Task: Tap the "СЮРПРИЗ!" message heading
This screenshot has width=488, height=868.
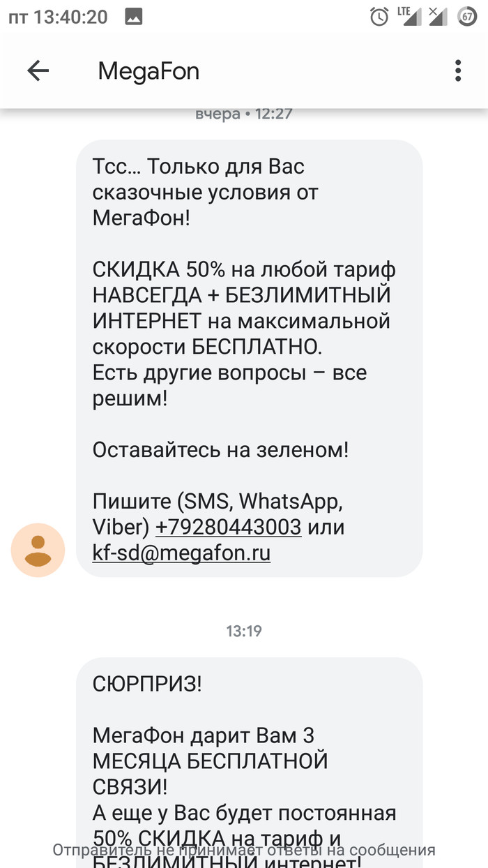Action: (x=147, y=684)
